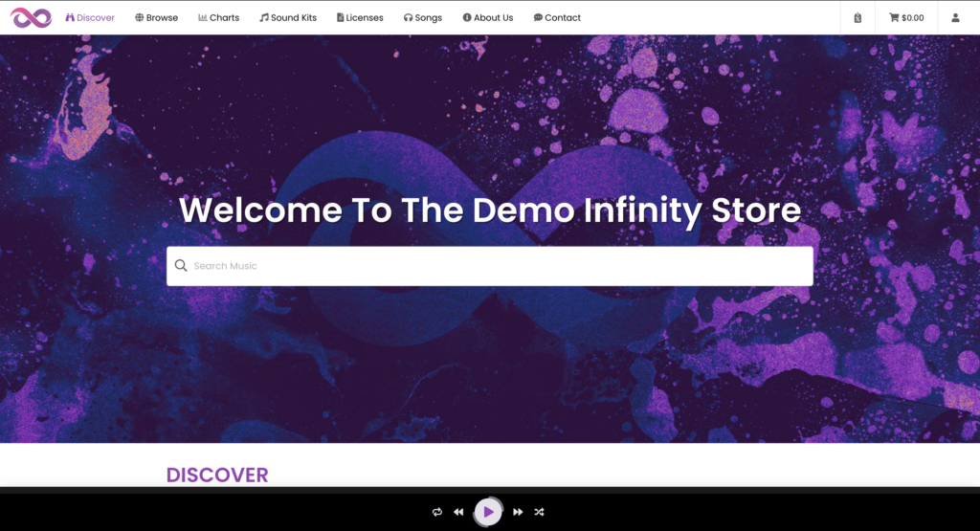
Task: Focus the Search Music input field
Action: 498,266
